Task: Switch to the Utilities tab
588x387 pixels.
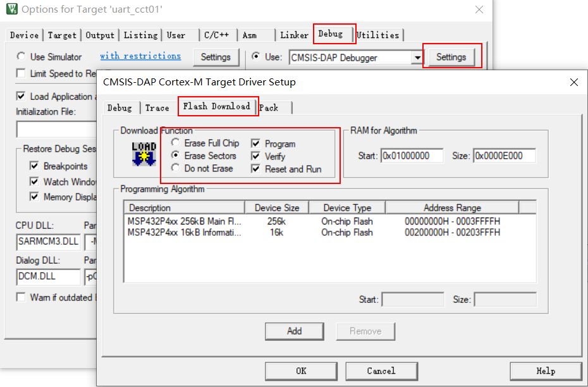Action: coord(379,35)
